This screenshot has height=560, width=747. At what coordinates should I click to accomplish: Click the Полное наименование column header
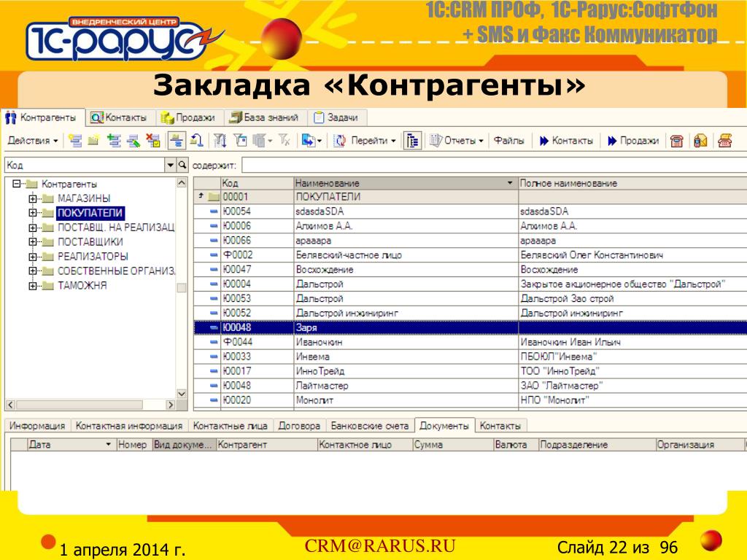coord(632,183)
